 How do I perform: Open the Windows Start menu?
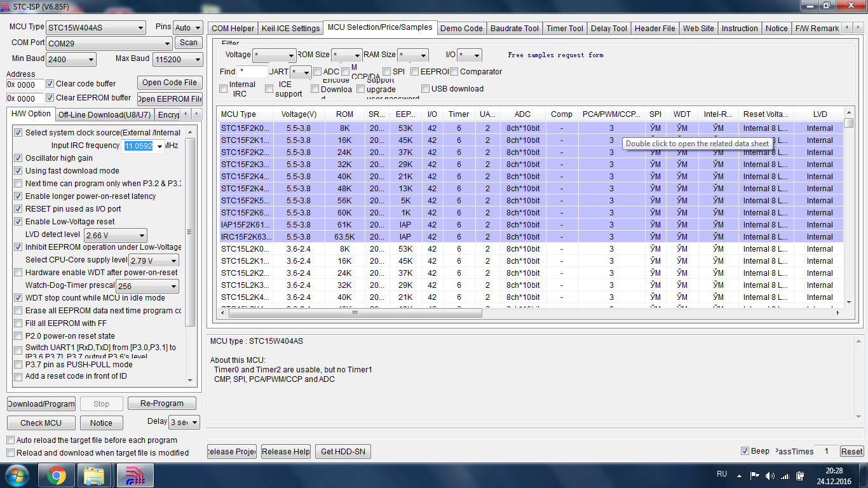click(17, 475)
